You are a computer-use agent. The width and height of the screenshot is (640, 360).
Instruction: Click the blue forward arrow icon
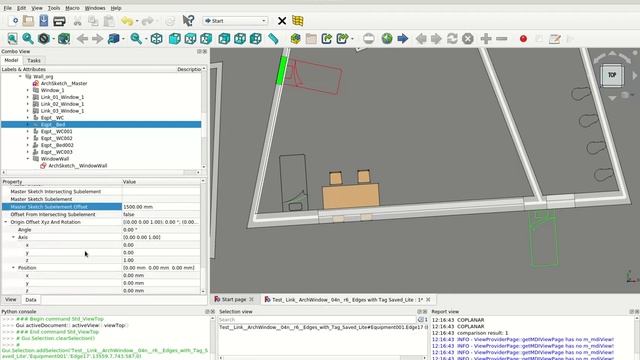(x=402, y=39)
